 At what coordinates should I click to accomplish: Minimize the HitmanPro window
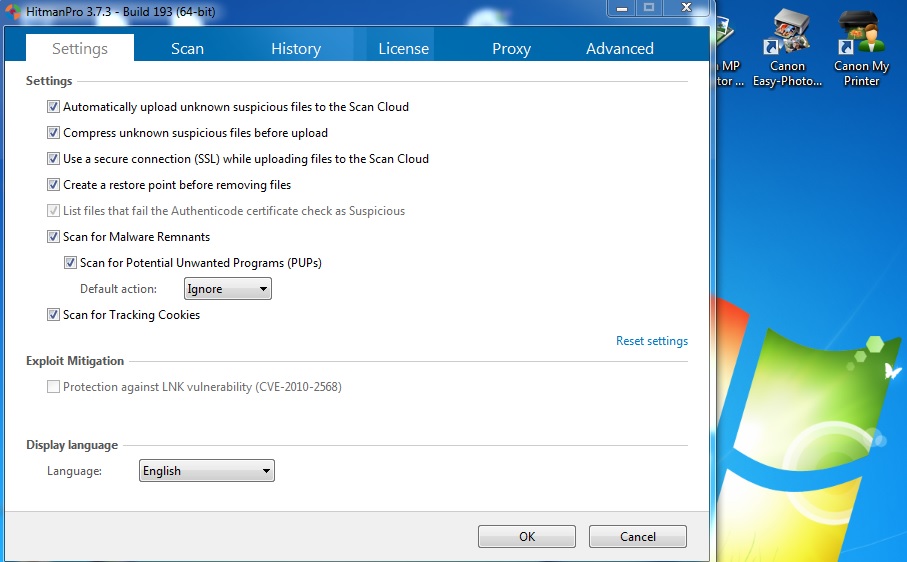pos(622,8)
